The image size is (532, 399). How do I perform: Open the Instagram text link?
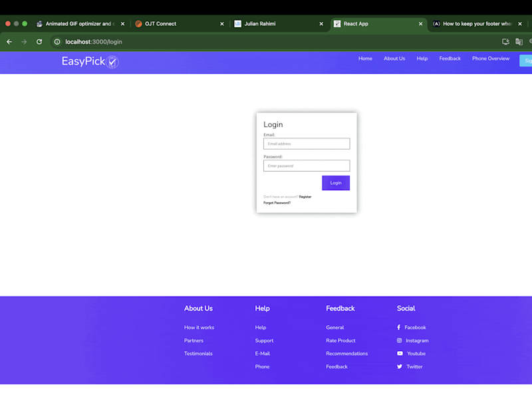(417, 340)
